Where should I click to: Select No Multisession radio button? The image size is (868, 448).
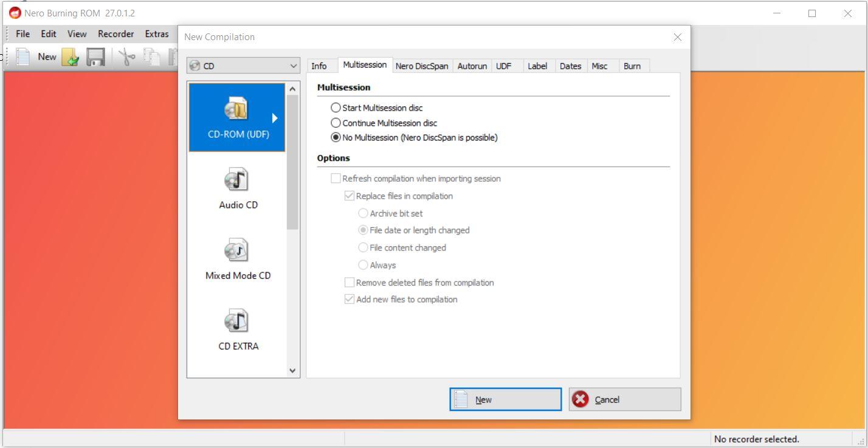click(336, 137)
